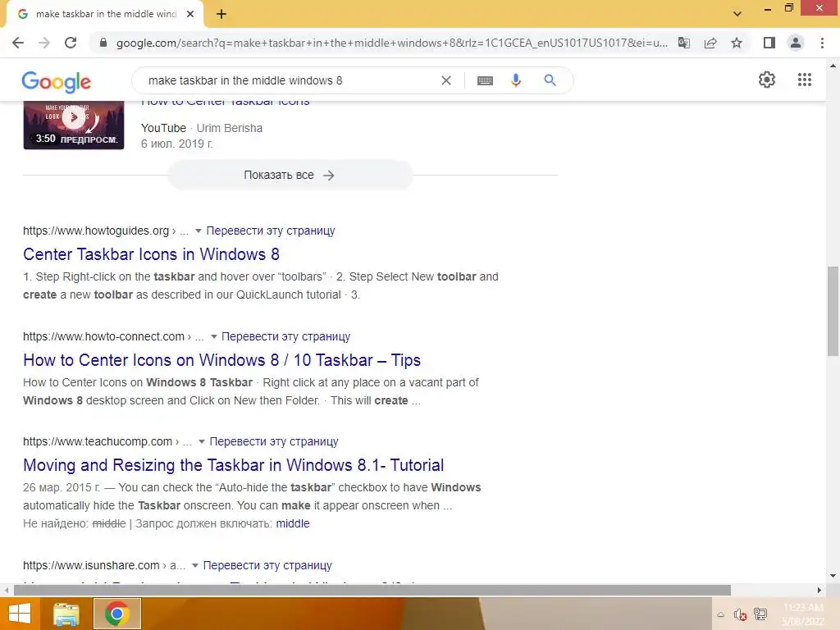This screenshot has height=630, width=840.
Task: Click the forward navigation arrow
Action: 44,43
